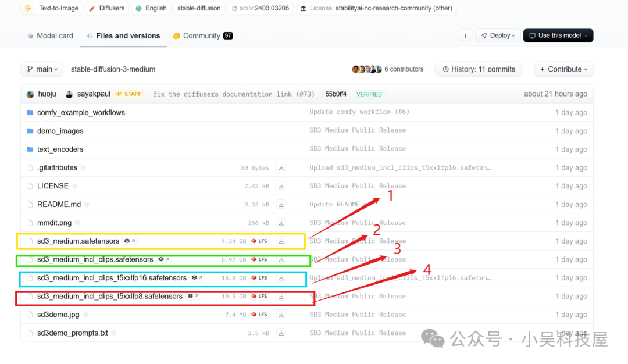Click the LFS badge of t5xxlfp8 file
Screen dimensions: 628x364
point(259,297)
